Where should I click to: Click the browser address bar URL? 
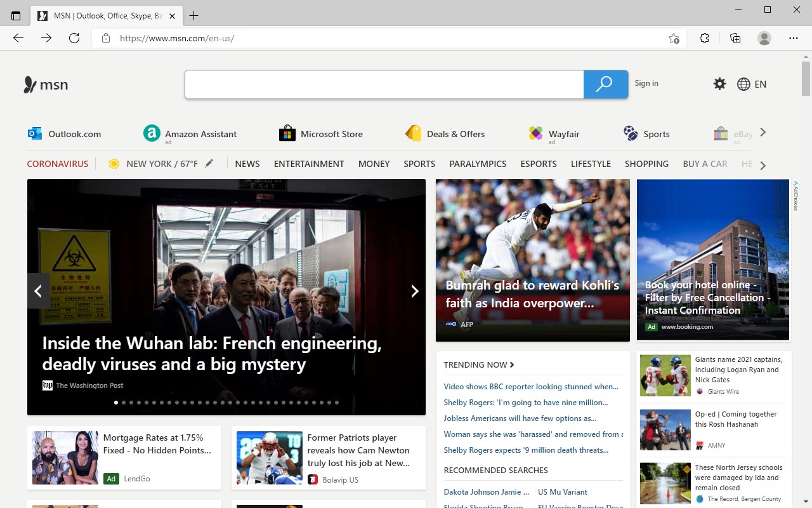click(x=177, y=38)
